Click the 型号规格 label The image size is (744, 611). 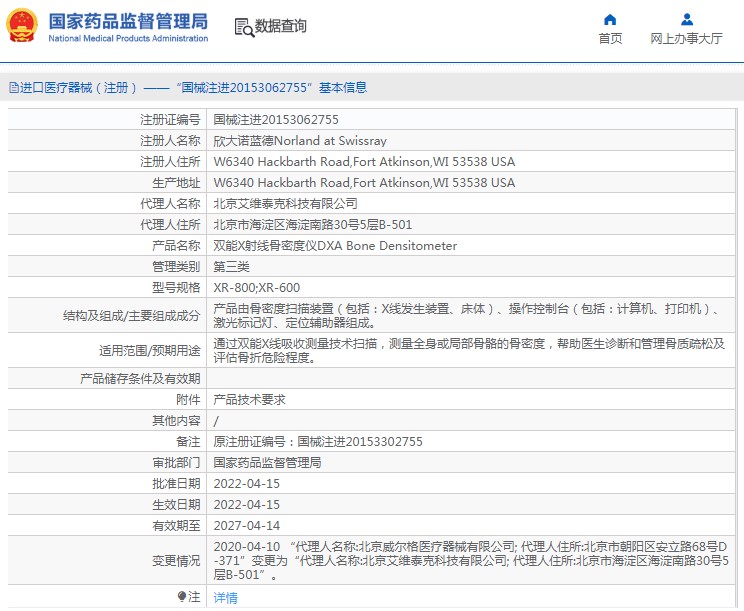click(176, 287)
